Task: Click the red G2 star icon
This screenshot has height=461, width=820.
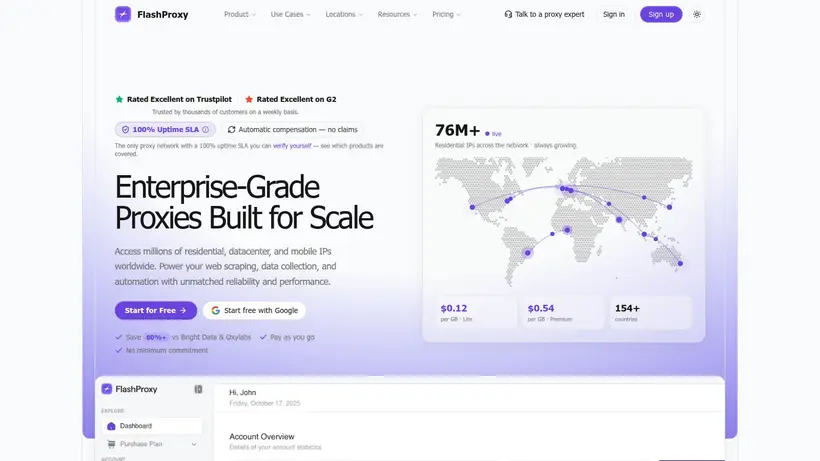Action: 249,99
